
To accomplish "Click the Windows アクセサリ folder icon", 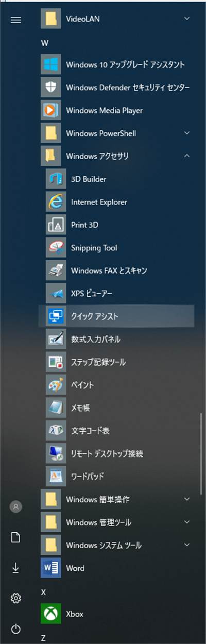I will pyautogui.click(x=50, y=156).
